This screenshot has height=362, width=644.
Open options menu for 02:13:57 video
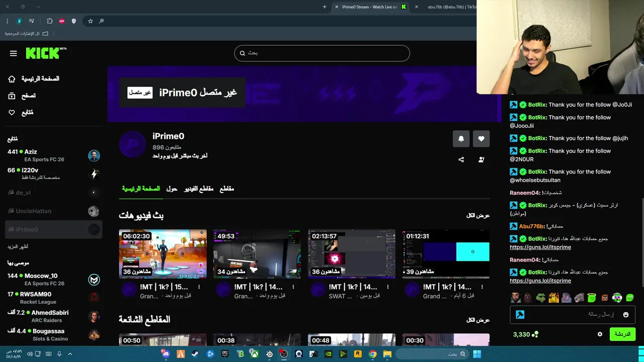coord(388,287)
